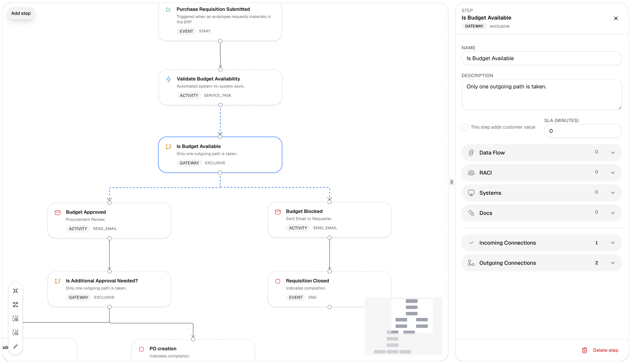Click the auto-layout connections icon
632x364 pixels.
[x=15, y=304]
